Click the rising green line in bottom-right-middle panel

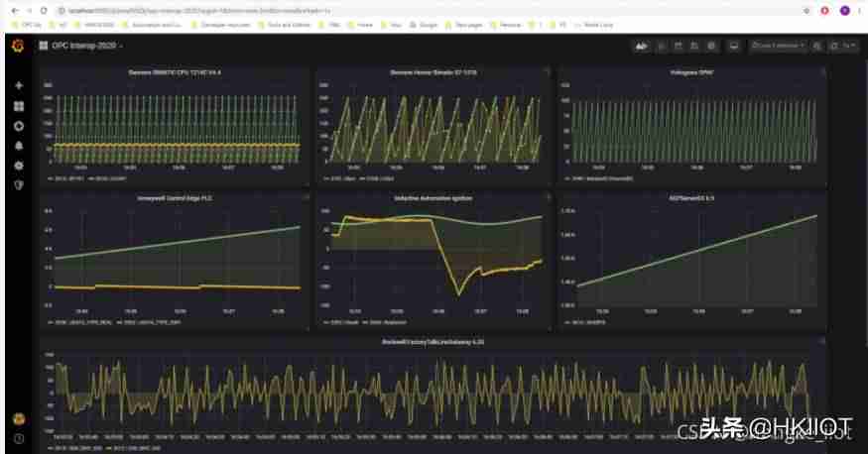pos(696,251)
